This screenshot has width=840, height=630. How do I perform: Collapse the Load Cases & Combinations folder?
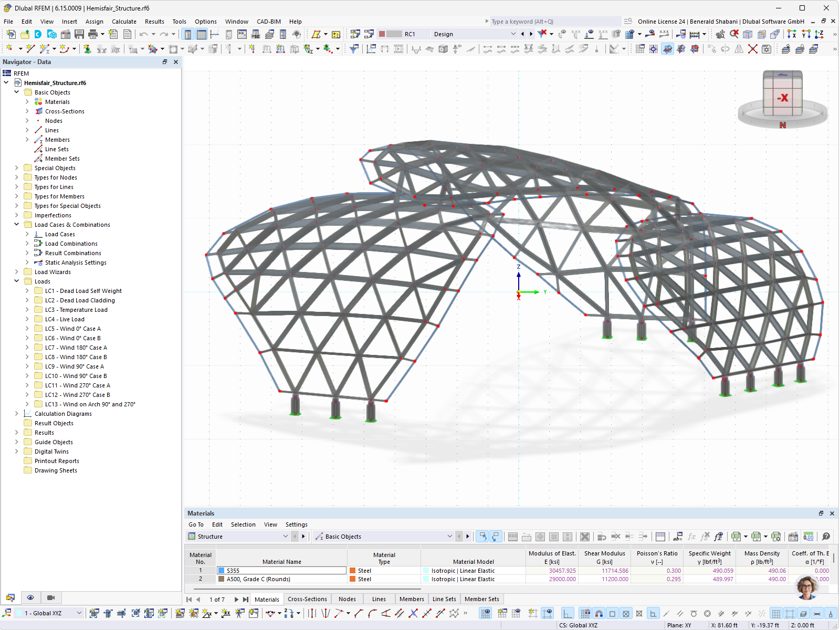17,225
